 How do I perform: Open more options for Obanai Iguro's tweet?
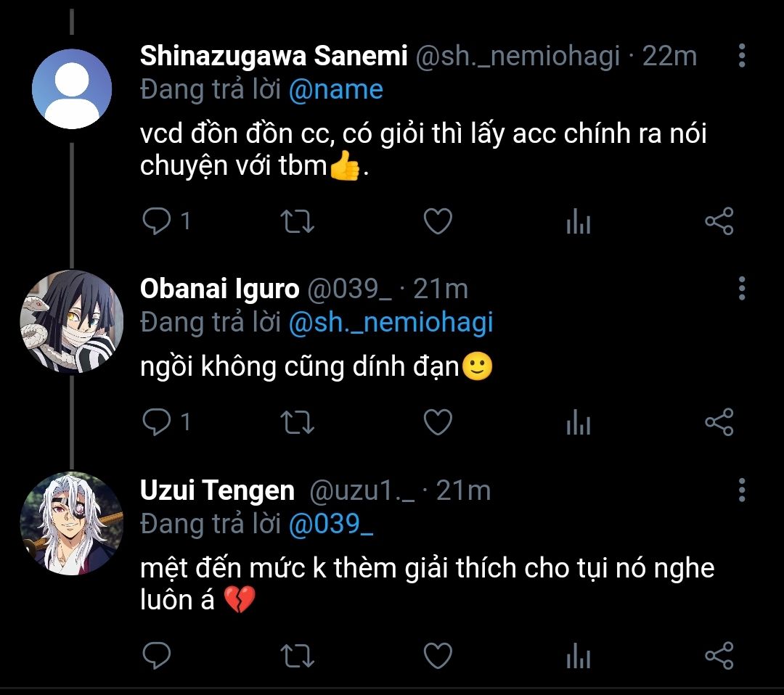(741, 289)
